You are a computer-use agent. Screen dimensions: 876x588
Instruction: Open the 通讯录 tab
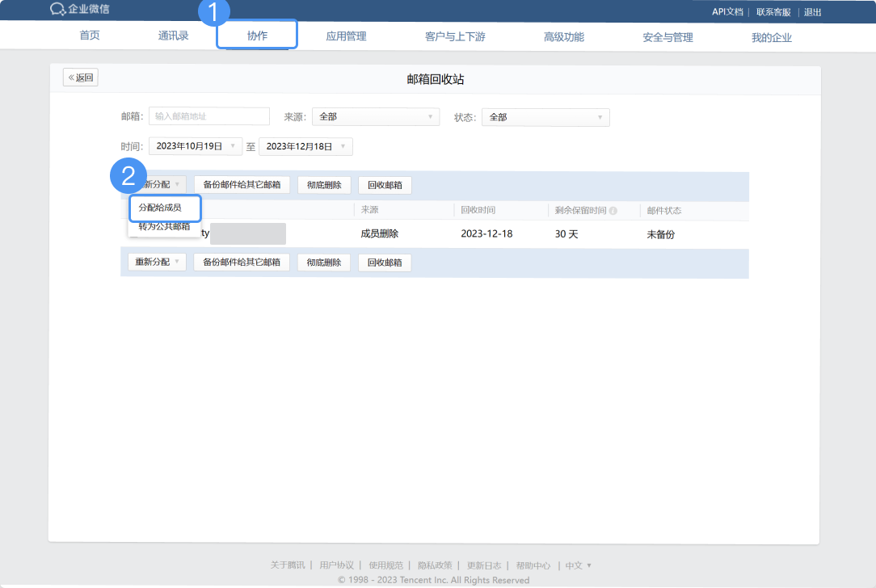(174, 36)
